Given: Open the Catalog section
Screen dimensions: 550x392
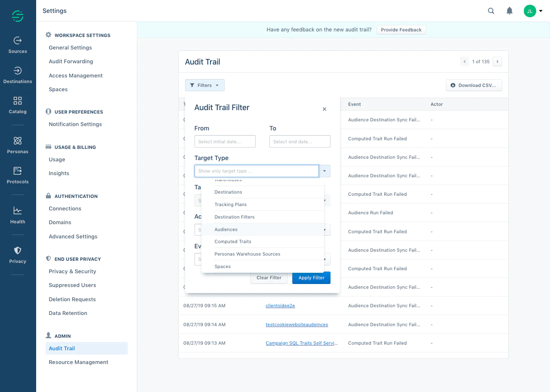Looking at the screenshot, I should tap(17, 105).
